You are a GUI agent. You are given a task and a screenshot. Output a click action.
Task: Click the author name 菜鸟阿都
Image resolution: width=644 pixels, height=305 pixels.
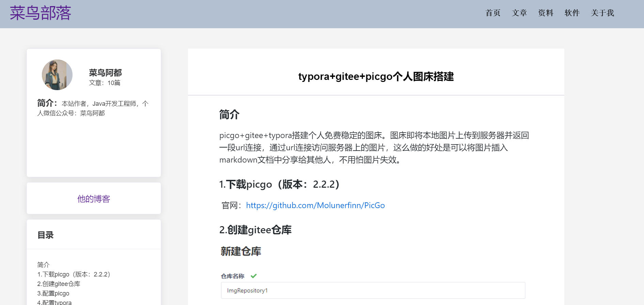point(105,72)
